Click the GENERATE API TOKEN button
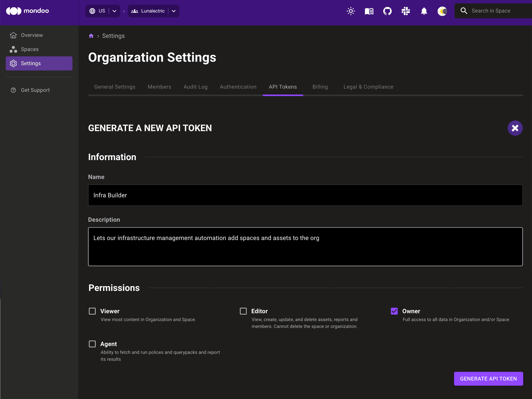Viewport: 532px width, 399px height. click(x=488, y=378)
